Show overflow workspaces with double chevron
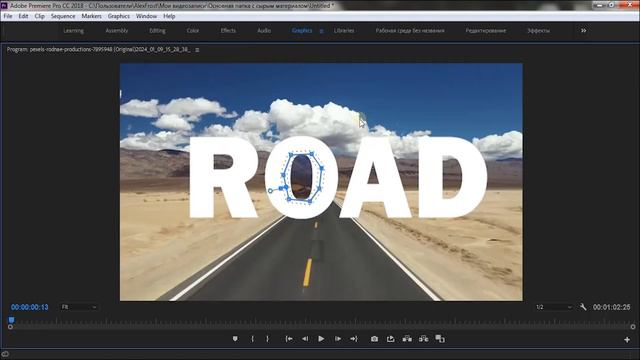This screenshot has width=640, height=360. coord(584,31)
